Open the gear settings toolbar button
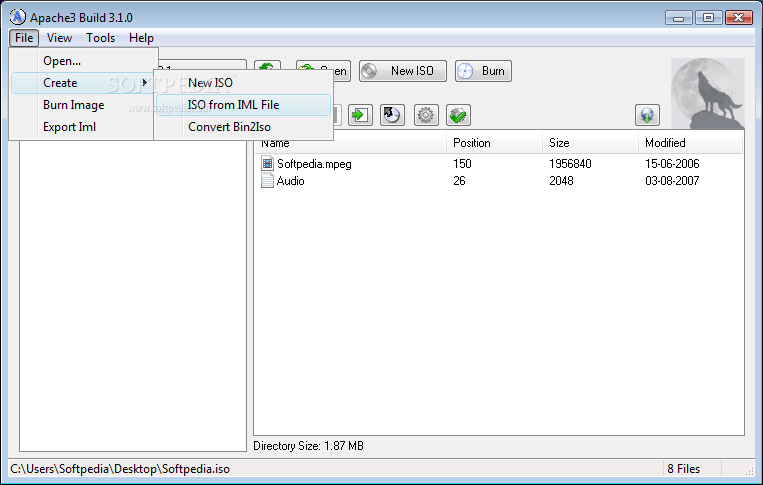This screenshot has height=485, width=763. [x=426, y=115]
